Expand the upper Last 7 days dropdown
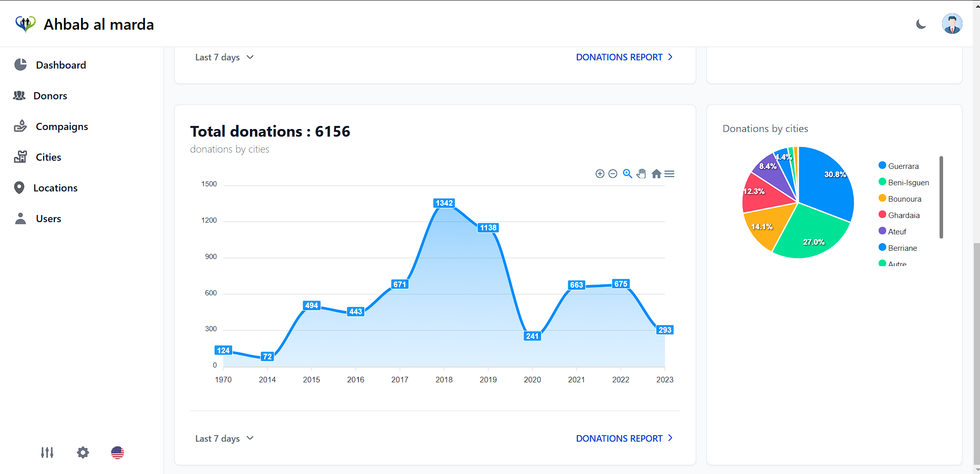The width and height of the screenshot is (980, 474). (x=224, y=57)
